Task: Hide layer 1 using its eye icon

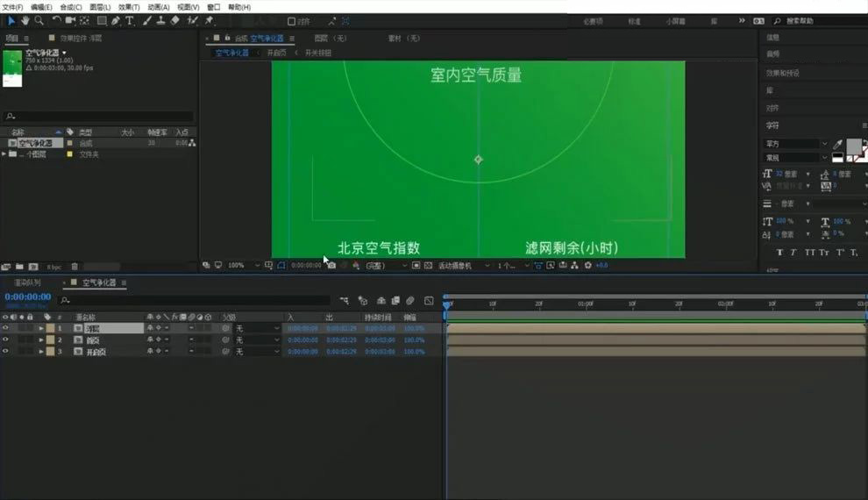Action: pyautogui.click(x=5, y=328)
